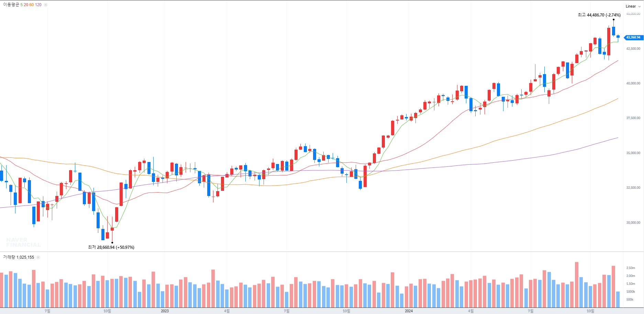Click the 이동평균 indicator name

pos(11,5)
